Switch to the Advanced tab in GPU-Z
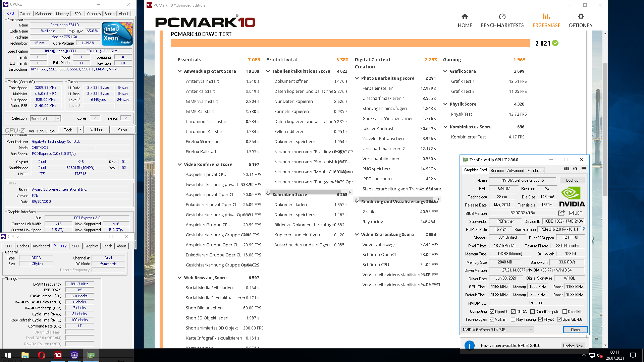Screen dimensions: 644x362 tap(515, 171)
